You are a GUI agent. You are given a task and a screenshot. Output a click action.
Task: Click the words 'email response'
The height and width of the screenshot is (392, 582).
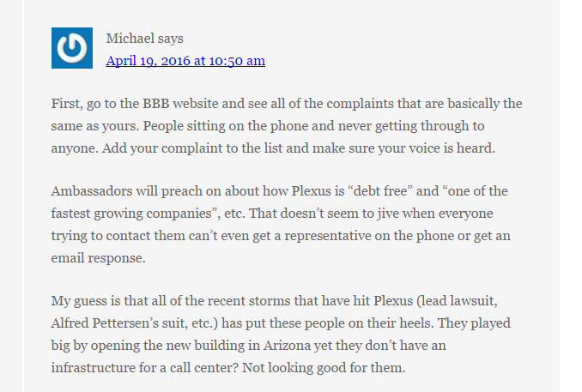click(97, 258)
